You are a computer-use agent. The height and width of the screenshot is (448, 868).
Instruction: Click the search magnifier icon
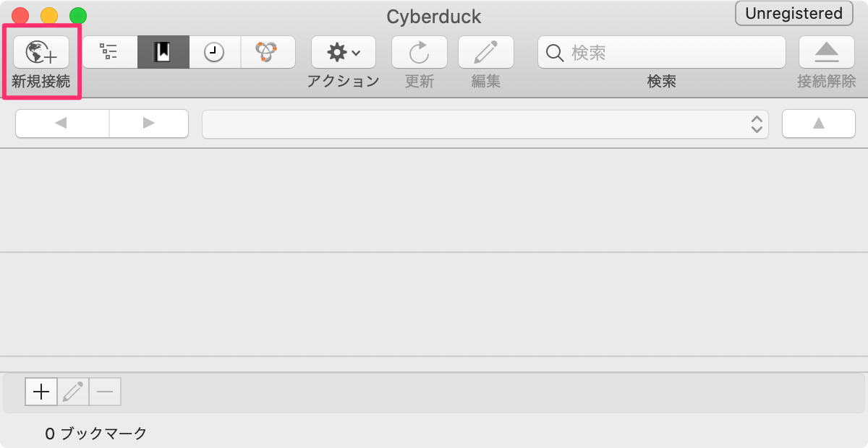tap(555, 53)
